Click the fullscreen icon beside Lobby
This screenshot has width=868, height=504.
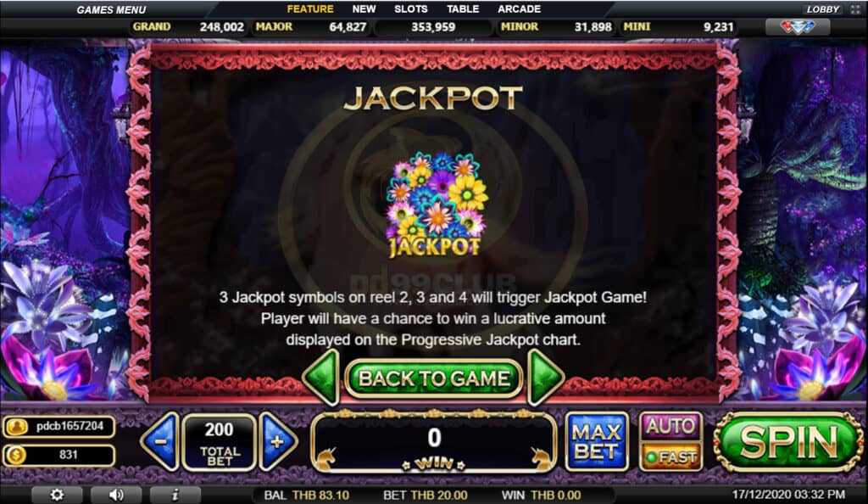coord(855,9)
